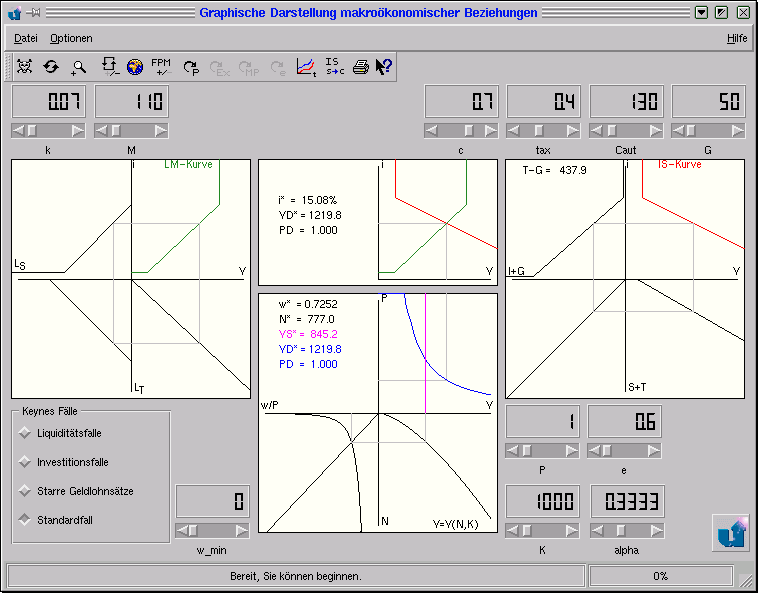Screen dimensions: 758x593
Task: Click the alpha slider thumb
Action: point(621,531)
